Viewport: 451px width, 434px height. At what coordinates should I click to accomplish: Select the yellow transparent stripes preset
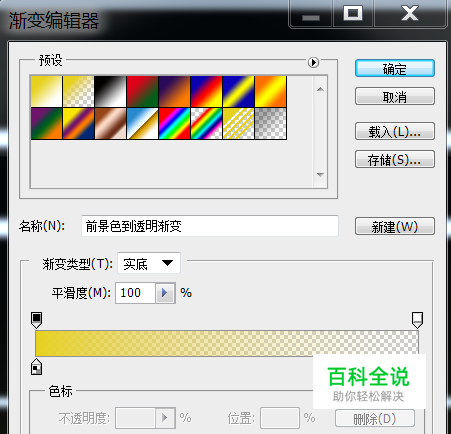tap(238, 124)
